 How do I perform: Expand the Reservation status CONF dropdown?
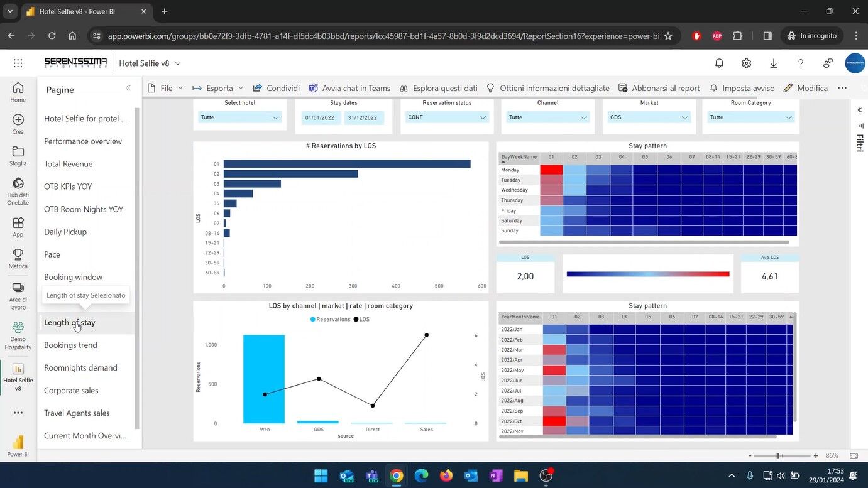point(447,117)
